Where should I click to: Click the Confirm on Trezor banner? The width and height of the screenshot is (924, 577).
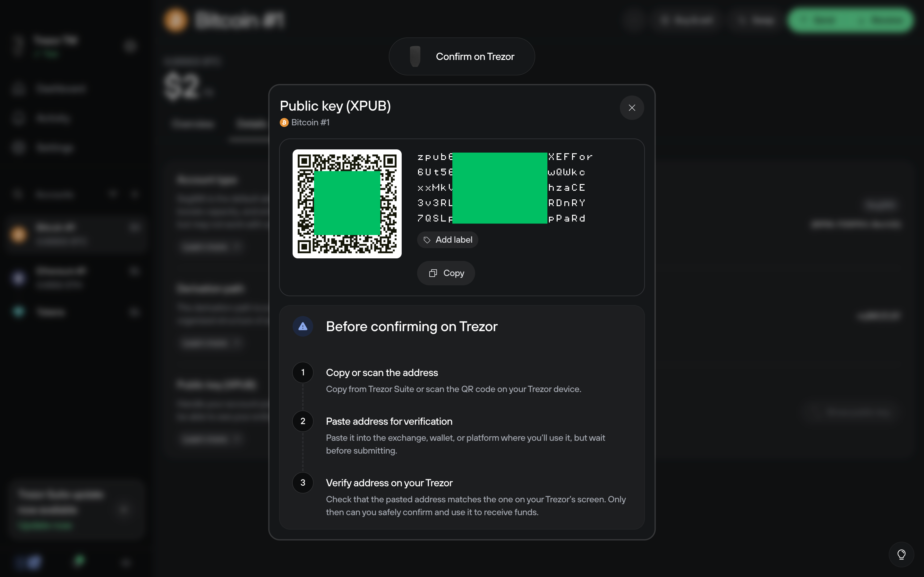click(462, 56)
